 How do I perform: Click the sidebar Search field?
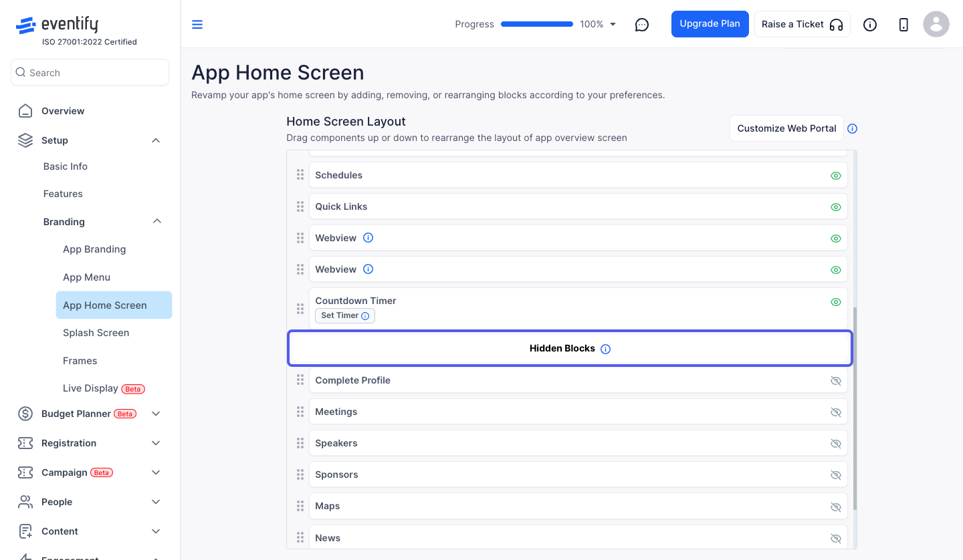90,72
